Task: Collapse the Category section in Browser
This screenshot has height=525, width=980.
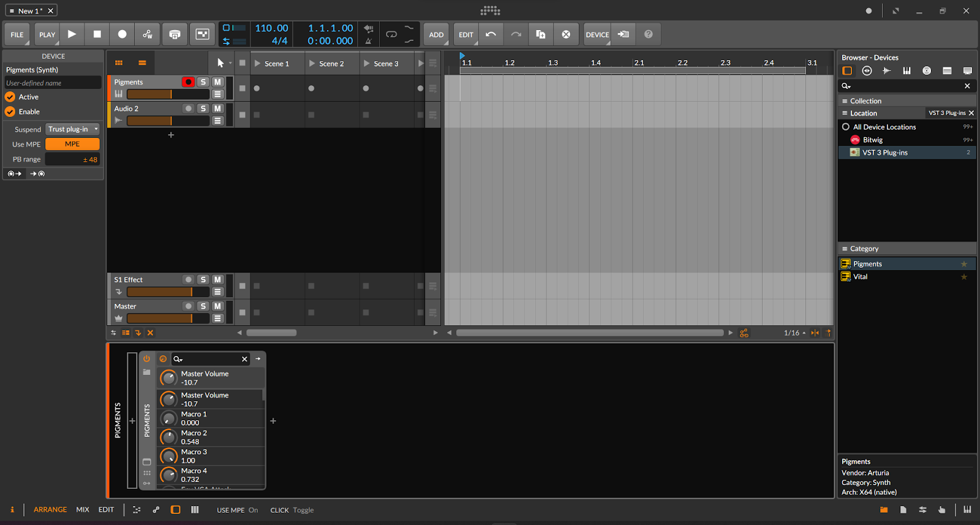Action: (x=845, y=249)
